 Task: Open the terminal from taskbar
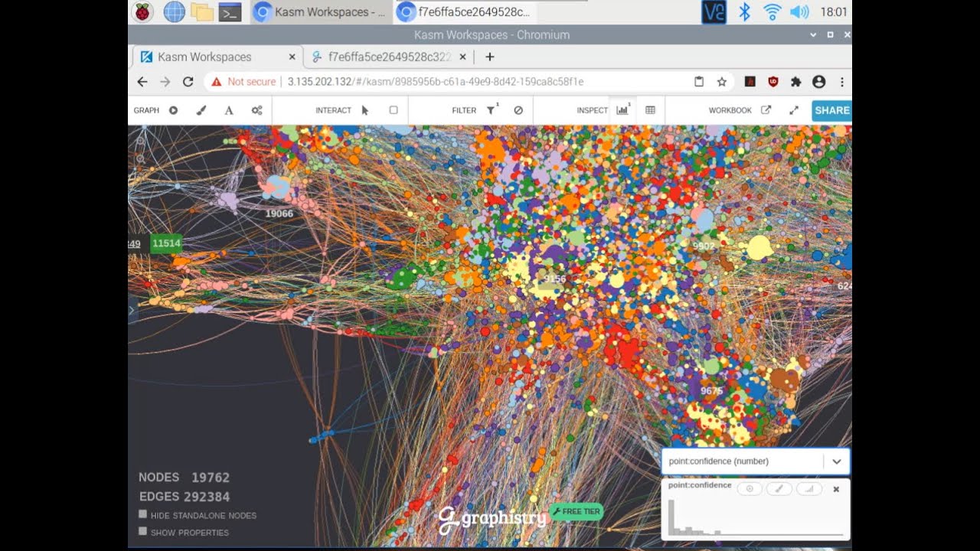(x=230, y=11)
